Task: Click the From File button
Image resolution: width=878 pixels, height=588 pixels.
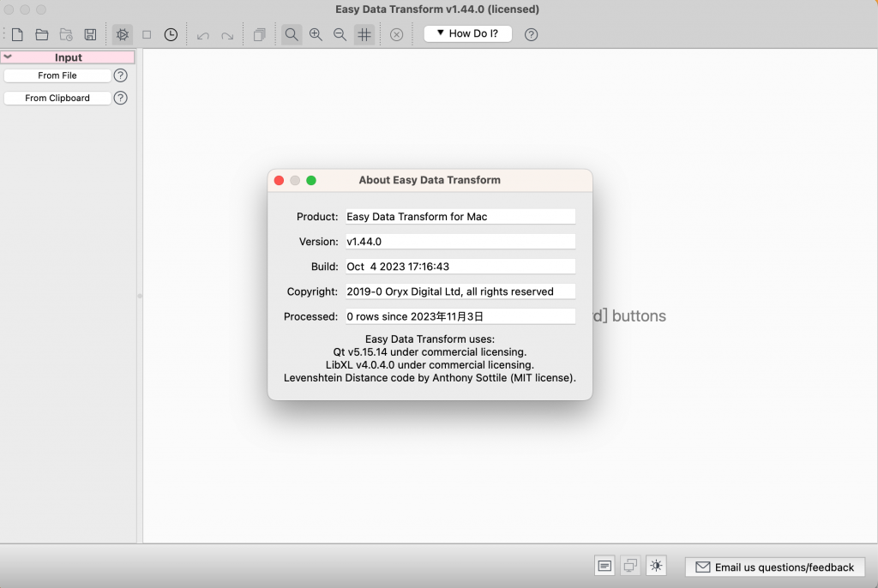Action: pos(57,75)
